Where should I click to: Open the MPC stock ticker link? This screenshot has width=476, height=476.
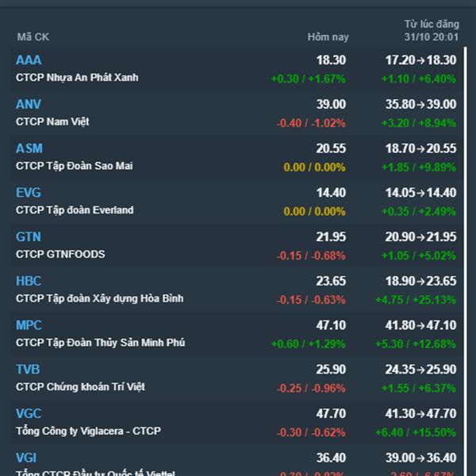pos(29,325)
